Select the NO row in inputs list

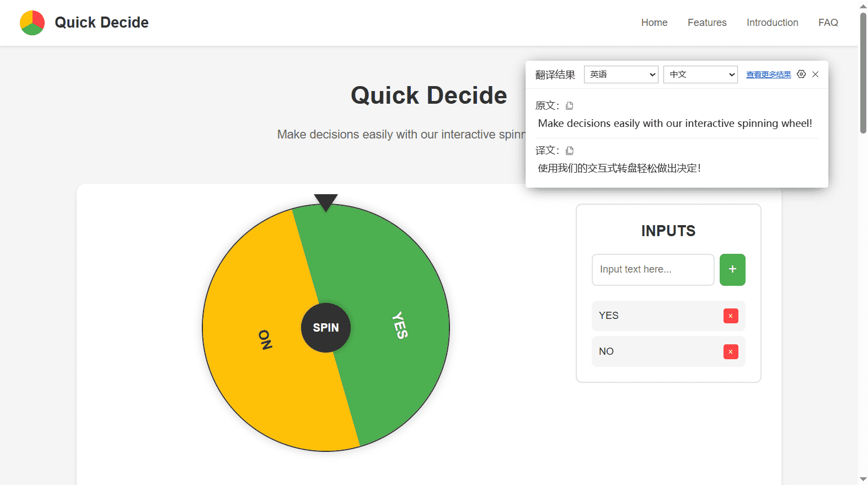click(x=668, y=351)
